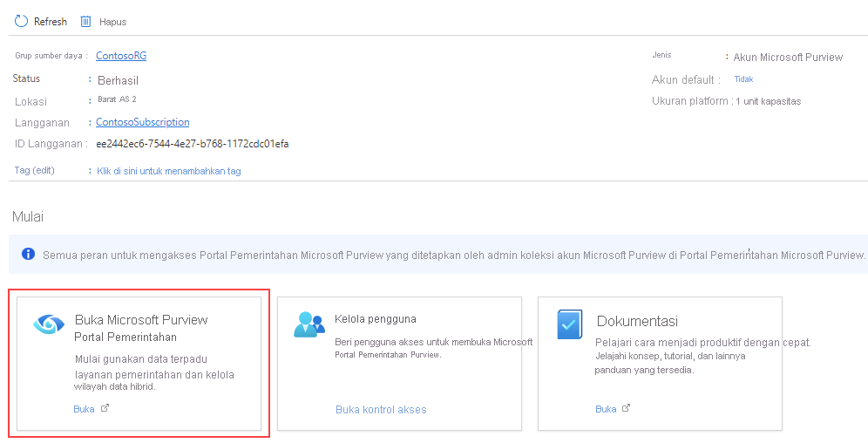The height and width of the screenshot is (443, 868).
Task: Click the Dokumentasi card title
Action: pyautogui.click(x=637, y=321)
